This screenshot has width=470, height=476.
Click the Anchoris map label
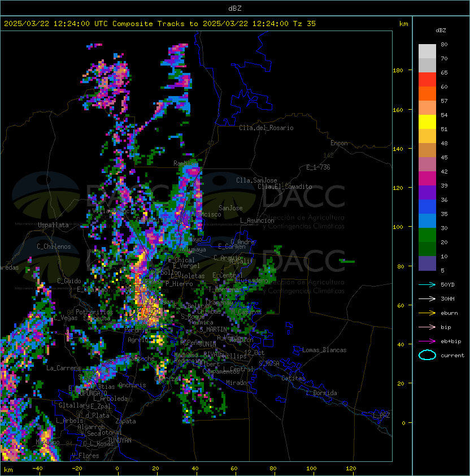pyautogui.click(x=132, y=385)
